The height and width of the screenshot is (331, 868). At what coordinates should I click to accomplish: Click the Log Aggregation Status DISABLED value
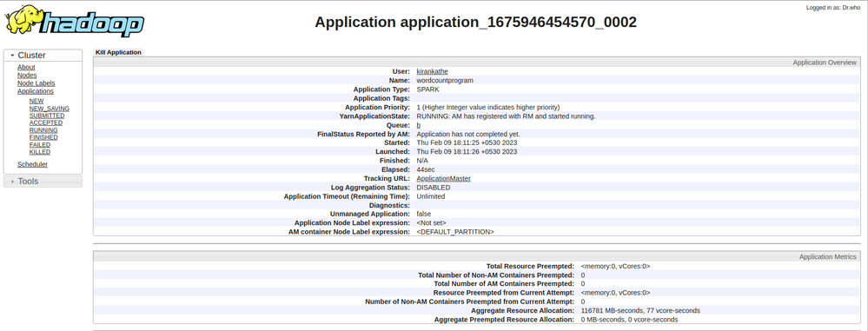[434, 187]
